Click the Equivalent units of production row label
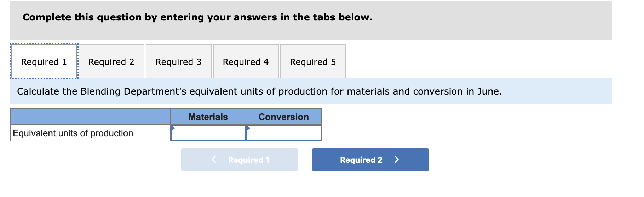The image size is (644, 197). tap(73, 133)
